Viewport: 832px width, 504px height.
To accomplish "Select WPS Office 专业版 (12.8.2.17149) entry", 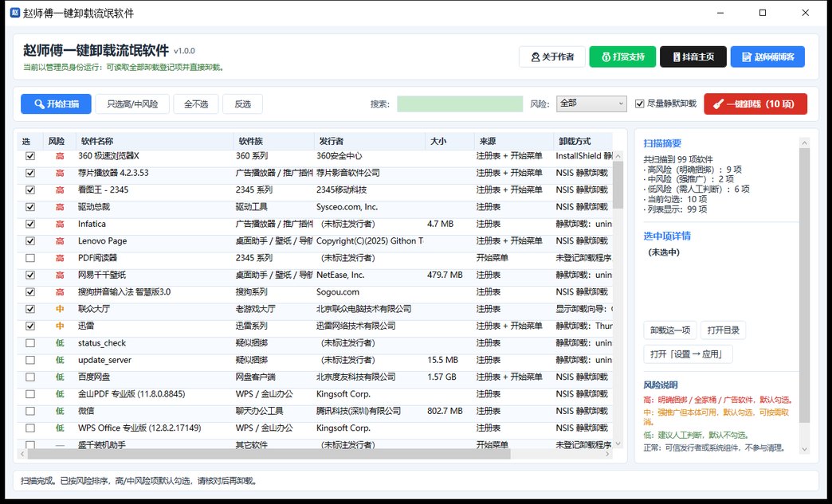I will [x=139, y=428].
